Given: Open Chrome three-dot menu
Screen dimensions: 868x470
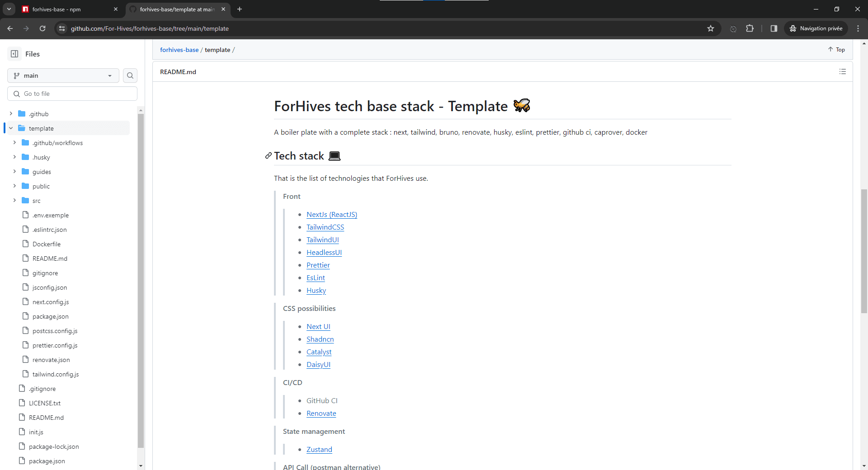Looking at the screenshot, I should coord(858,28).
